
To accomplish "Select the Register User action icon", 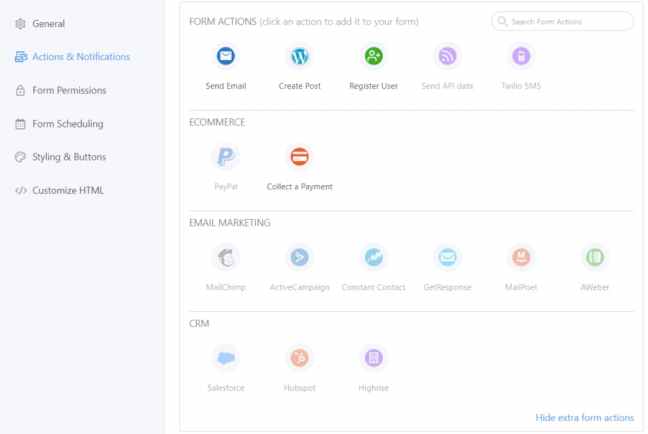I will (373, 57).
